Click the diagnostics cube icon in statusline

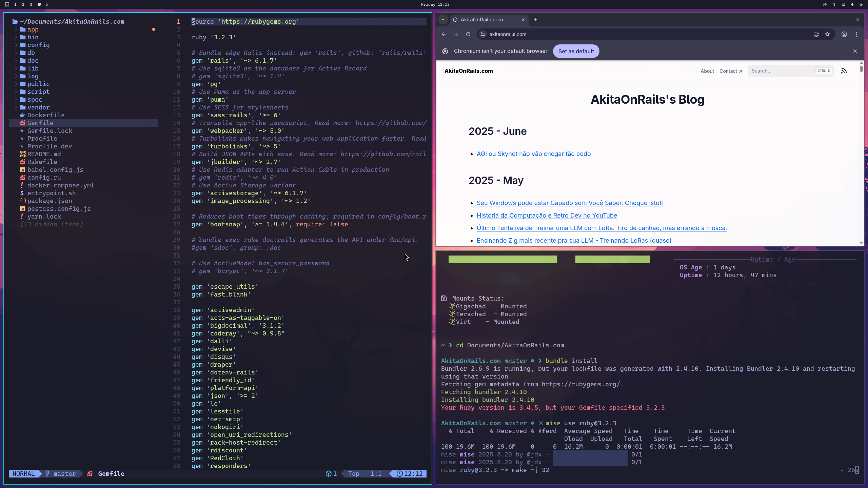click(328, 474)
